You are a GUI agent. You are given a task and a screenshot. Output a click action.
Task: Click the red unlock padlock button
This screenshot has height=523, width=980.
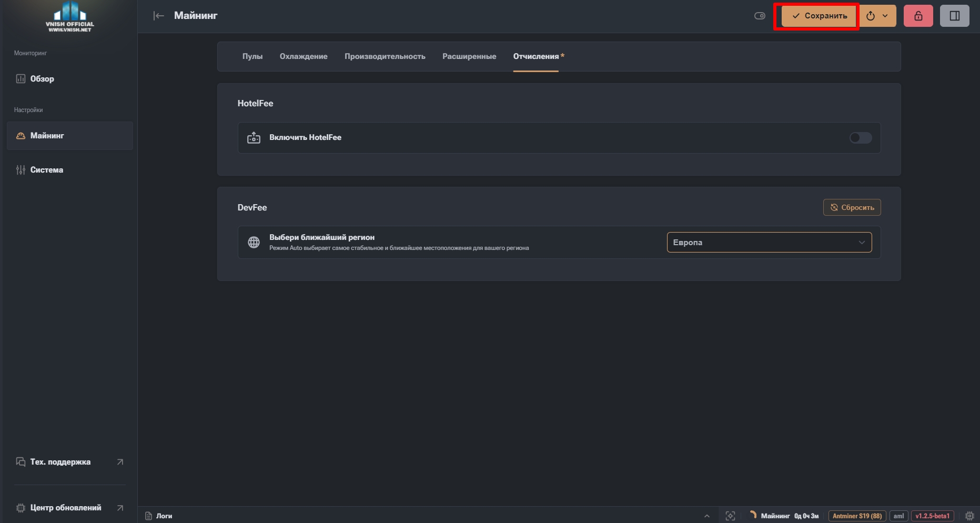[918, 16]
